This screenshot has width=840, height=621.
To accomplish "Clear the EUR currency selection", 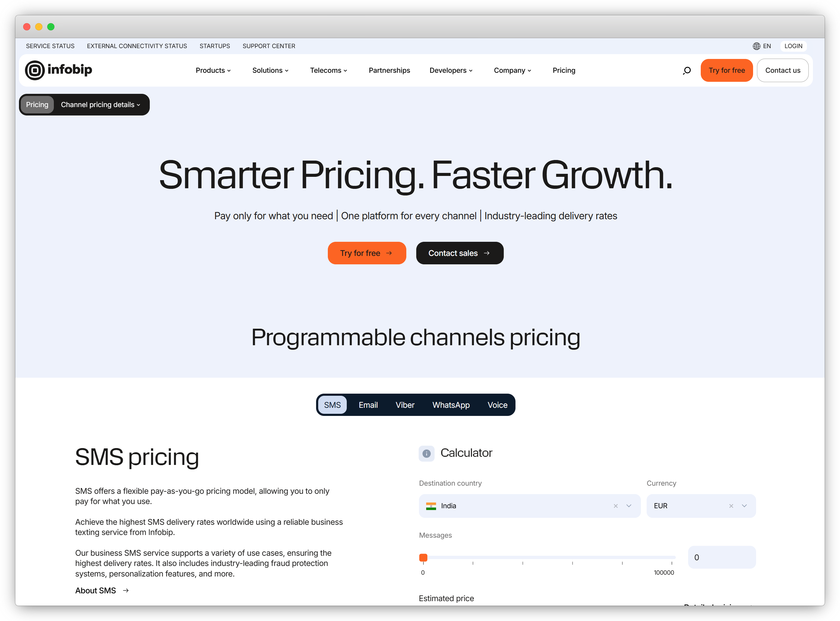I will click(x=731, y=506).
